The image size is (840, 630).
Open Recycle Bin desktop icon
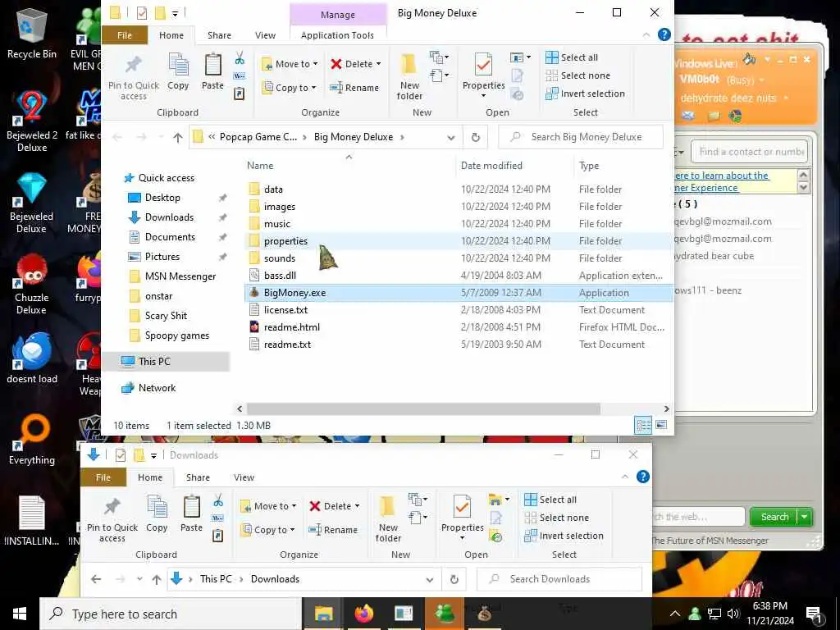(32, 33)
